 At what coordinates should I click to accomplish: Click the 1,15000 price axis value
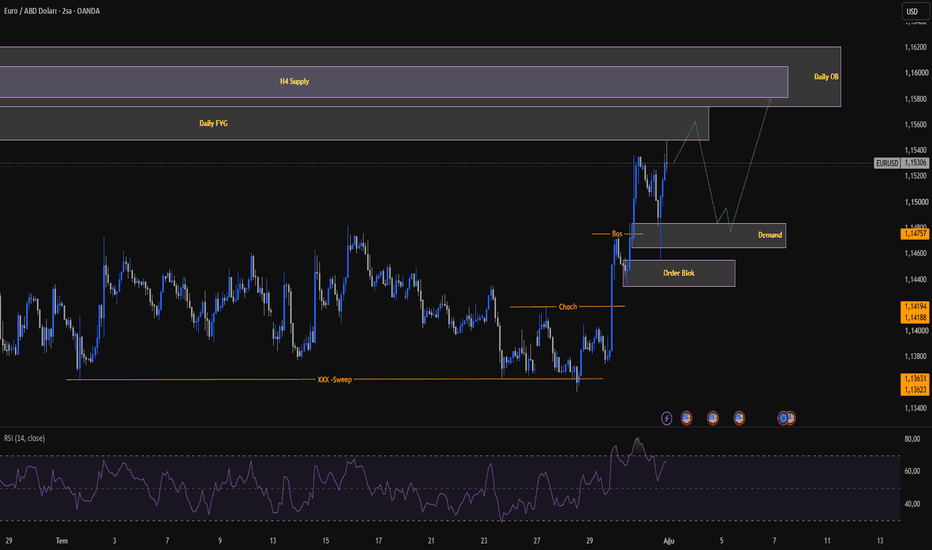click(915, 202)
